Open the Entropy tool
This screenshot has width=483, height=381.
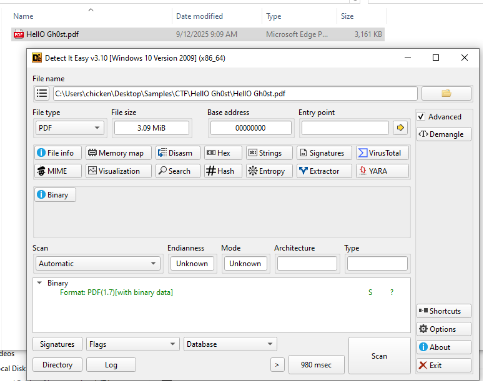pyautogui.click(x=269, y=171)
